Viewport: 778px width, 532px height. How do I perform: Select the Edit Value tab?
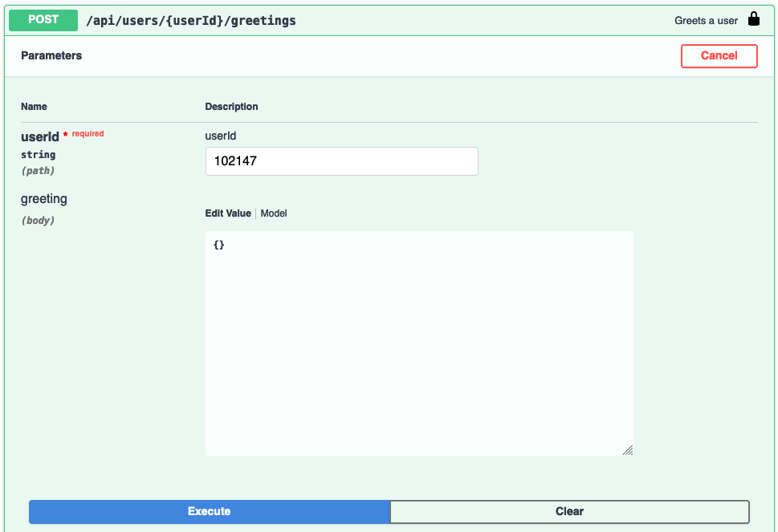coord(227,213)
